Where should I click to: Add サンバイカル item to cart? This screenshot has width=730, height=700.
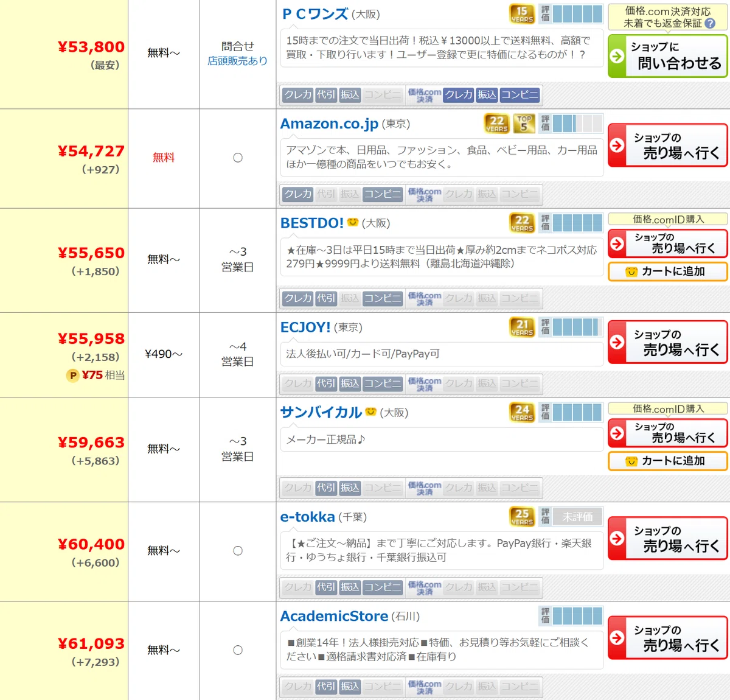pos(668,461)
